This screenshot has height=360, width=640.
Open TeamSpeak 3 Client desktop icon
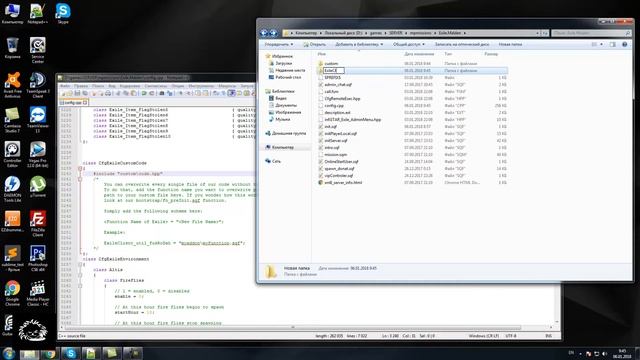(x=38, y=84)
